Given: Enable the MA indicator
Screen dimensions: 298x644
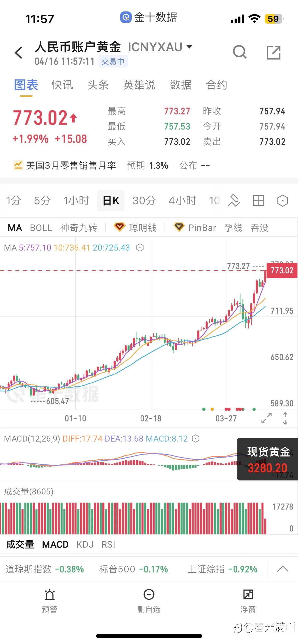Looking at the screenshot, I should tap(15, 228).
